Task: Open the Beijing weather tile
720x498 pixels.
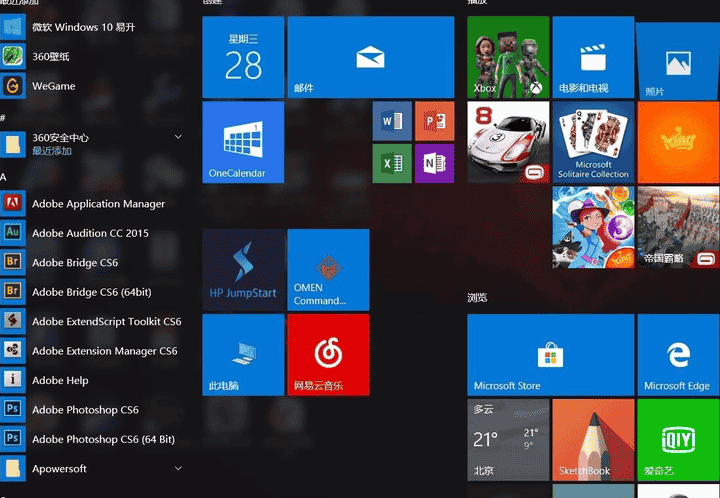Action: 508,439
